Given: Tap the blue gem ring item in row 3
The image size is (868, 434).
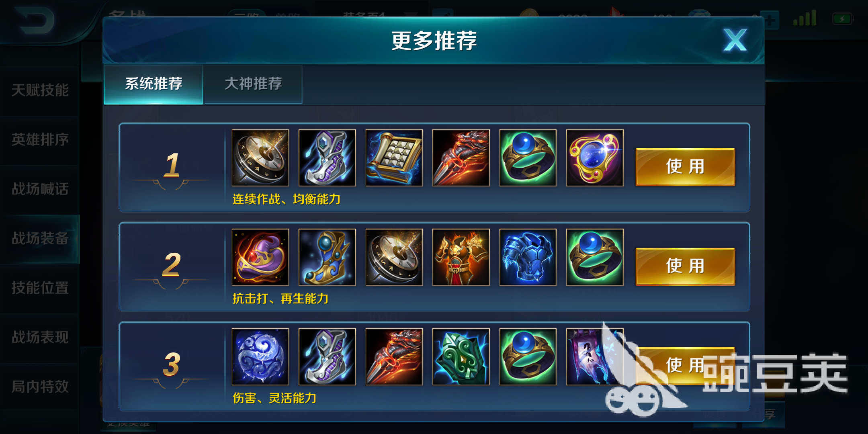Looking at the screenshot, I should pyautogui.click(x=528, y=357).
